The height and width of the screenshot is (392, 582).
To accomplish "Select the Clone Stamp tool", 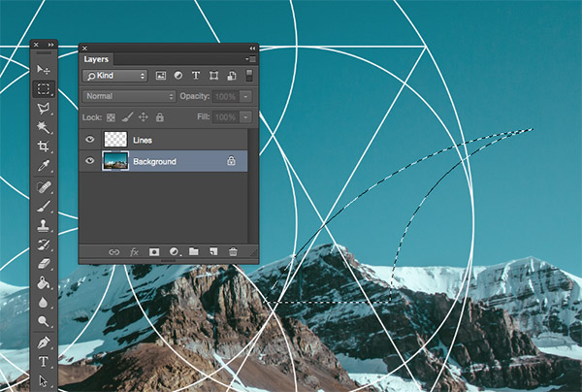I will point(44,225).
